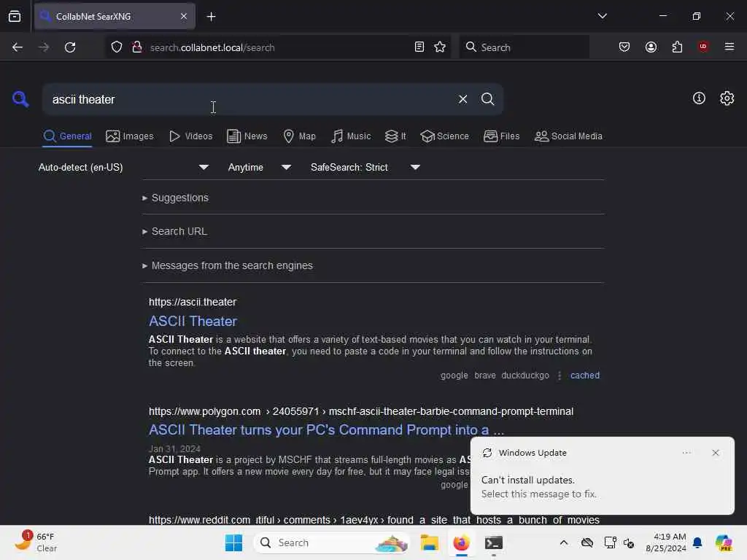Open first result's three-dot options

(560, 376)
